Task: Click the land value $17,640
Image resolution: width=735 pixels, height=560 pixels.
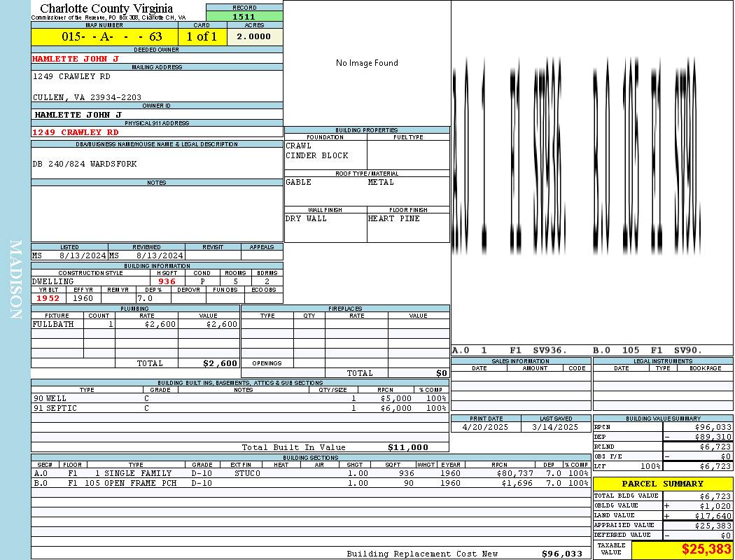Action: coord(713,515)
